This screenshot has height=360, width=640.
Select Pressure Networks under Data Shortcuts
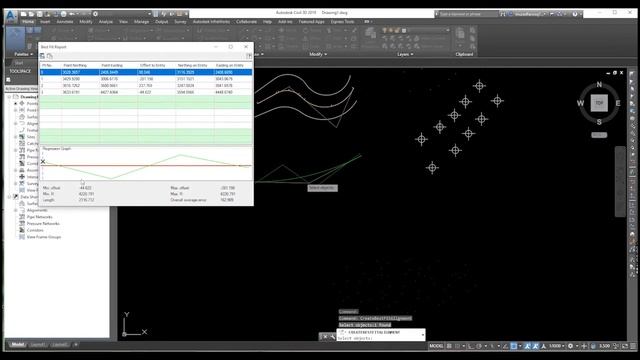(43, 224)
